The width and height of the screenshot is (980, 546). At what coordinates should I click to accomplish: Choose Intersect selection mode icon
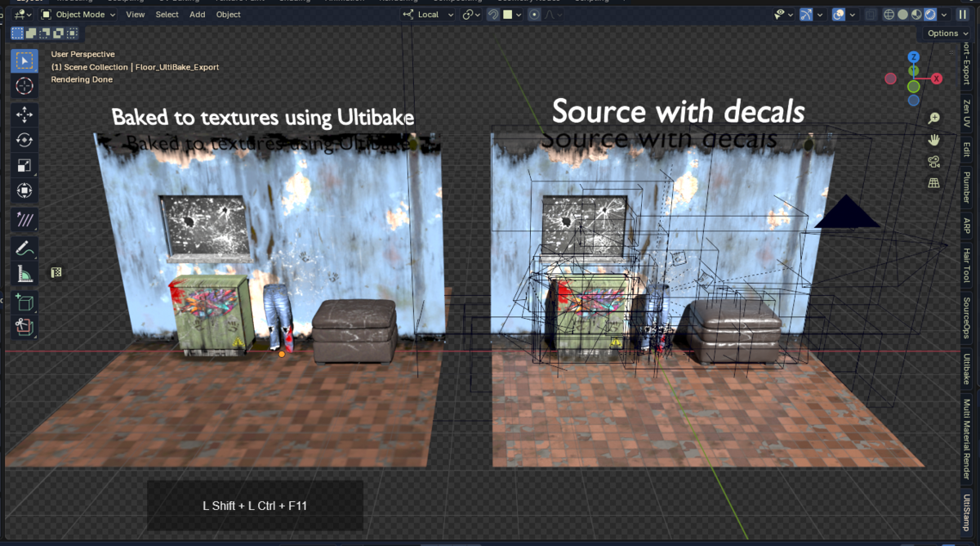72,34
